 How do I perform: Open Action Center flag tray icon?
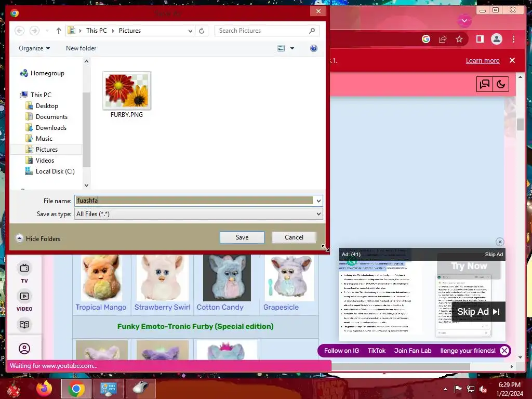(x=458, y=389)
